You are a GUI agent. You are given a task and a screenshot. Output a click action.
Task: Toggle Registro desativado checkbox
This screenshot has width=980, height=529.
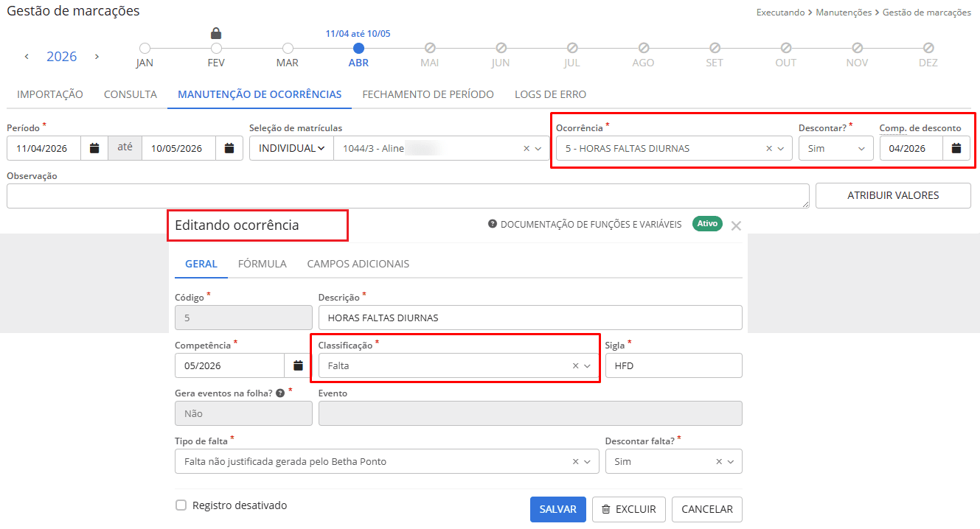181,505
